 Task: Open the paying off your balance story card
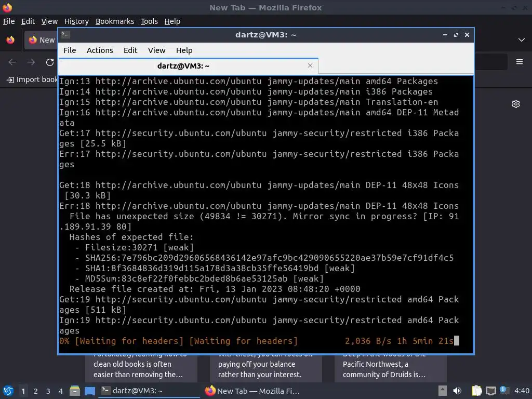(x=265, y=368)
